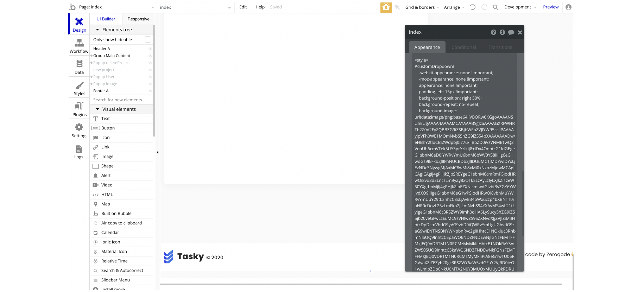Add a Video visual element
Image resolution: width=644 pixels, height=292 pixels.
[x=122, y=185]
